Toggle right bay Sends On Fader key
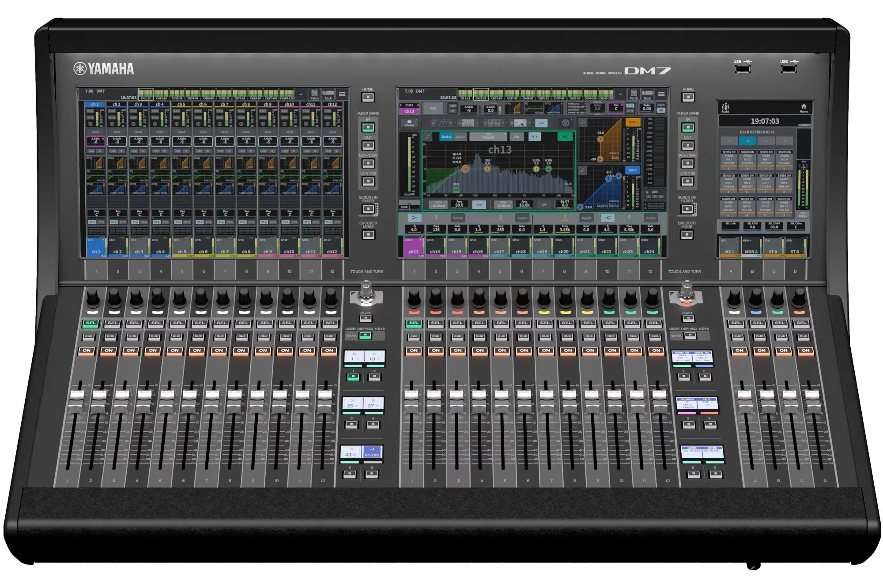The width and height of the screenshot is (883, 588). [687, 209]
